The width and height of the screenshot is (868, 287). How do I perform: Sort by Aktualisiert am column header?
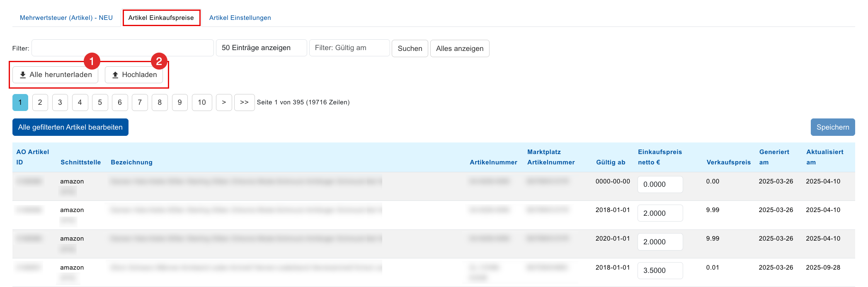(824, 157)
